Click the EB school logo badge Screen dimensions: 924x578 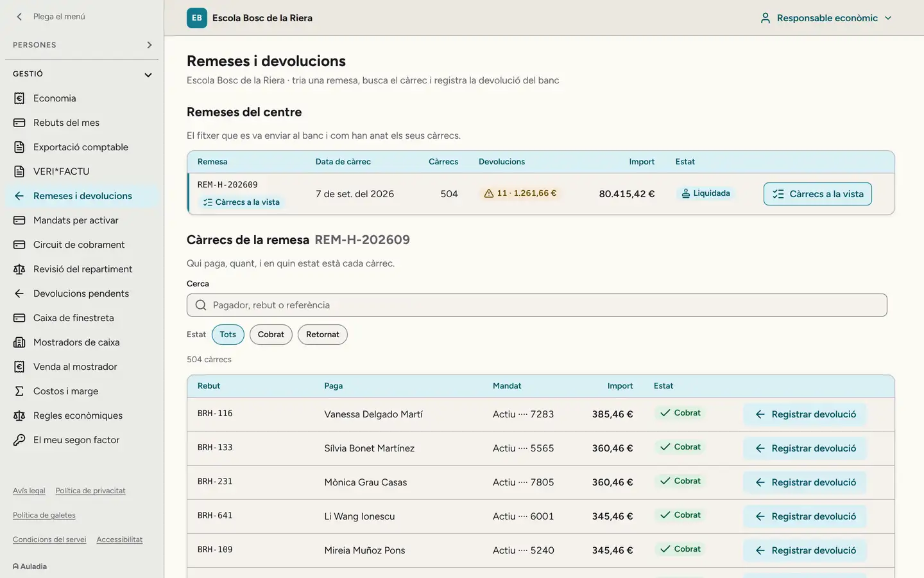point(197,18)
